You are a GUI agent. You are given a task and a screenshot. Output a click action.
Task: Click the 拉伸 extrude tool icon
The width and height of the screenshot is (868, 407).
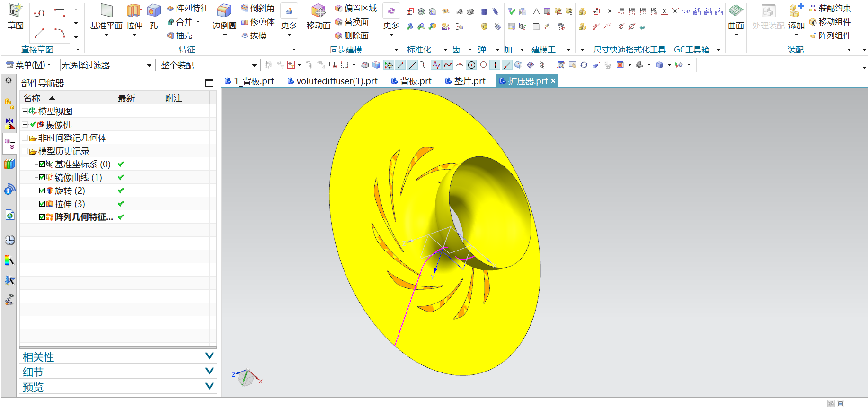(x=134, y=11)
